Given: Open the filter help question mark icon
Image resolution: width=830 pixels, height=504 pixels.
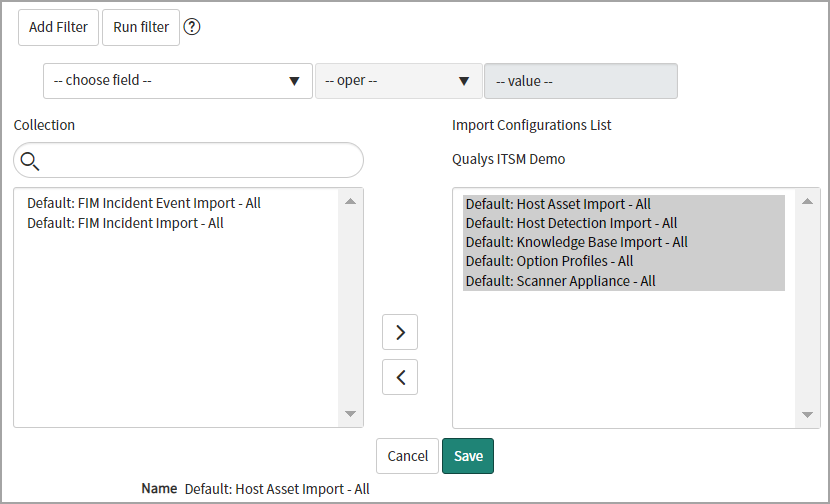Looking at the screenshot, I should [192, 27].
